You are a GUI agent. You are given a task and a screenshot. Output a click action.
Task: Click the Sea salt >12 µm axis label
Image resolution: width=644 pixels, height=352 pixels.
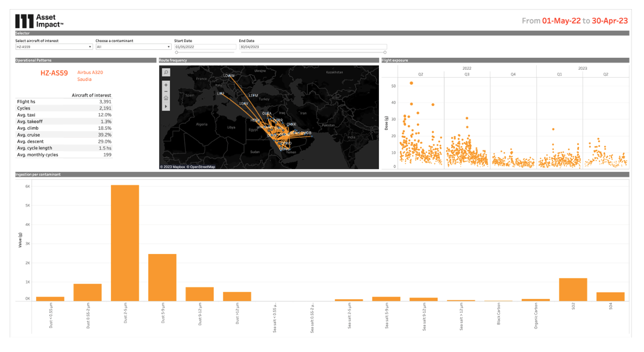pos(461,316)
